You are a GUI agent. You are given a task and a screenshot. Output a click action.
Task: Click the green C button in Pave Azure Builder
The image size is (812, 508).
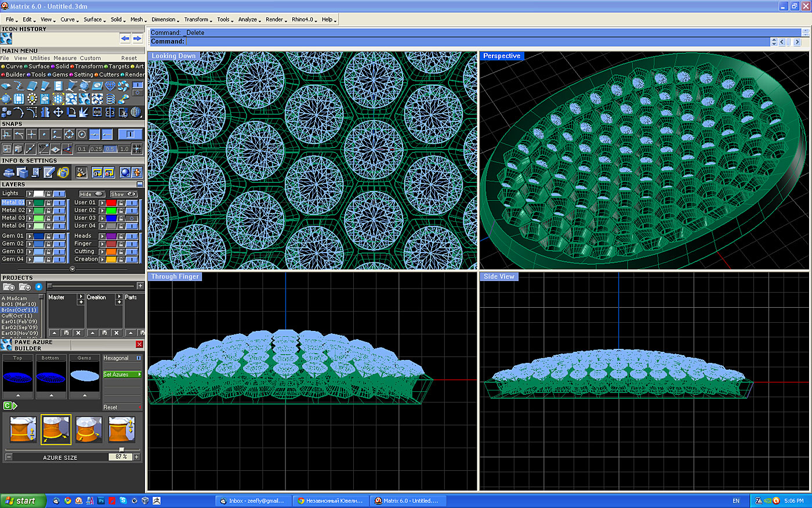click(8, 406)
